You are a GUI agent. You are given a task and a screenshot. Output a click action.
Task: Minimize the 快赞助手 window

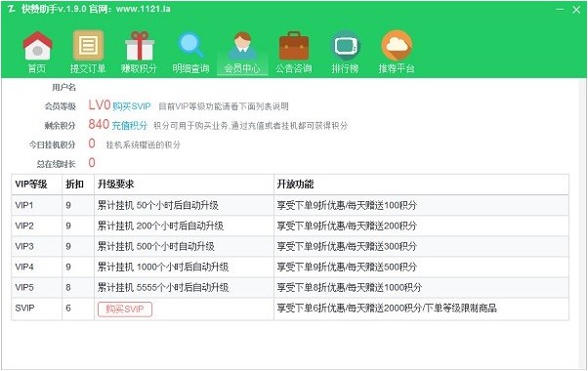click(560, 10)
